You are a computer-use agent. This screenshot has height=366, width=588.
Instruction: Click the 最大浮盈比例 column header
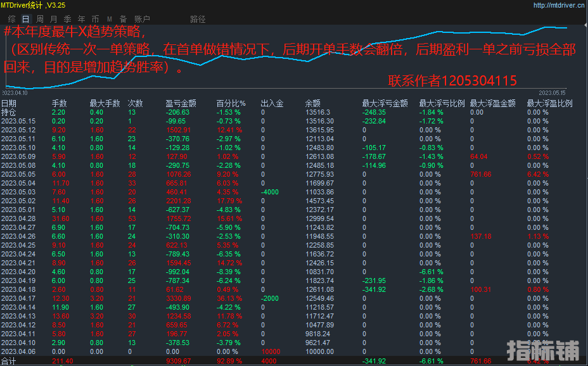(550, 103)
